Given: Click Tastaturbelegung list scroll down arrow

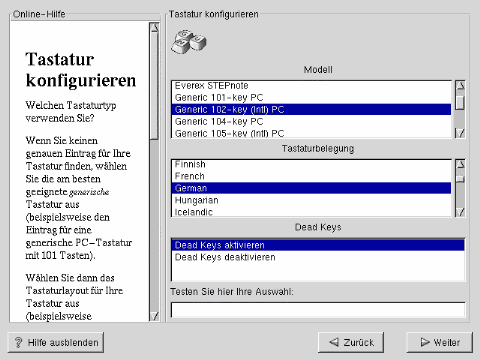Looking at the screenshot, I should 460,212.
